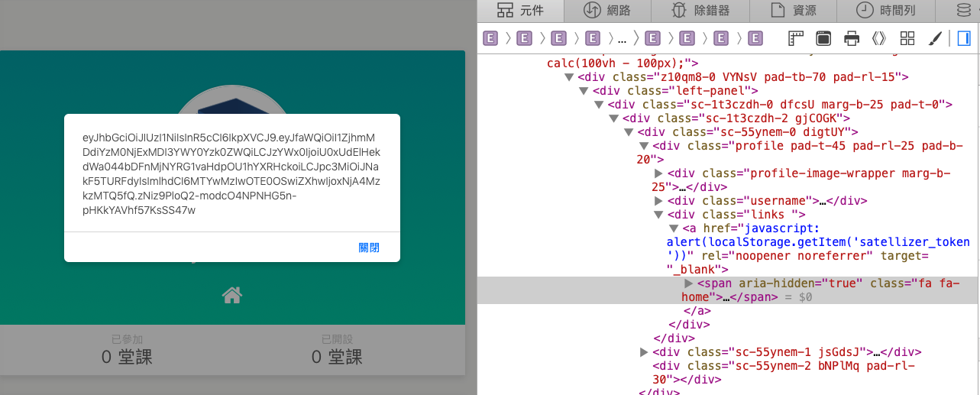Click the rulers icon in inspector toolbar
This screenshot has height=395, width=980.
point(796,38)
